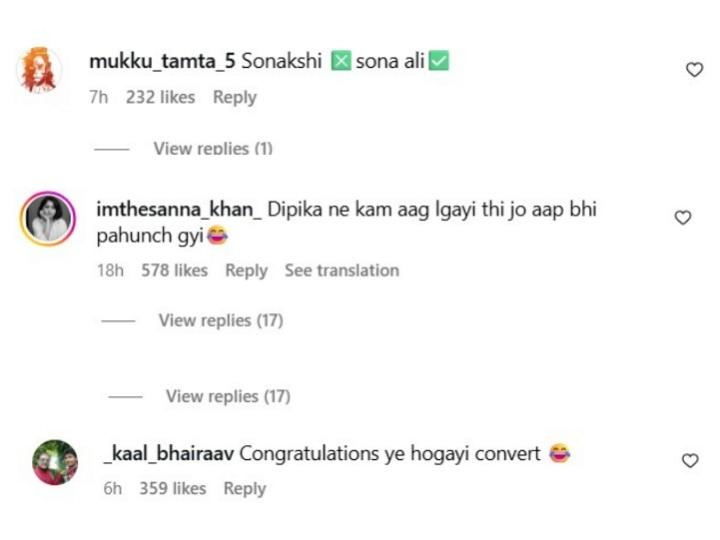This screenshot has width=720, height=540.
Task: View the 578 likes list
Action: (x=174, y=270)
